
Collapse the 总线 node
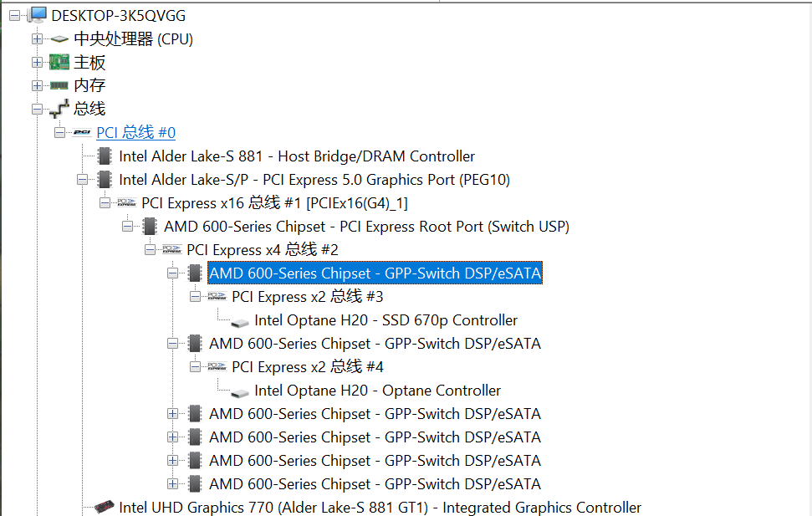click(38, 109)
